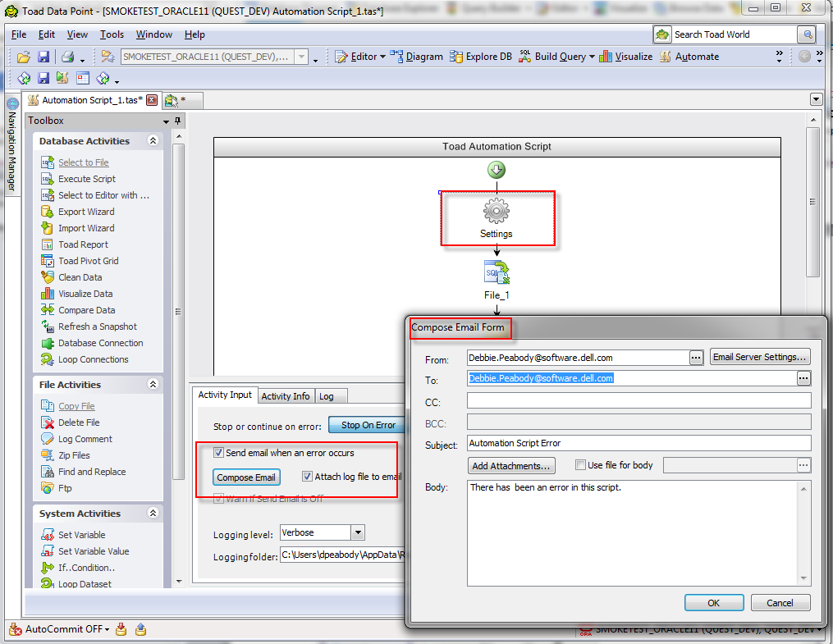
Task: Add Execute Script activity from toolbox
Action: point(78,179)
